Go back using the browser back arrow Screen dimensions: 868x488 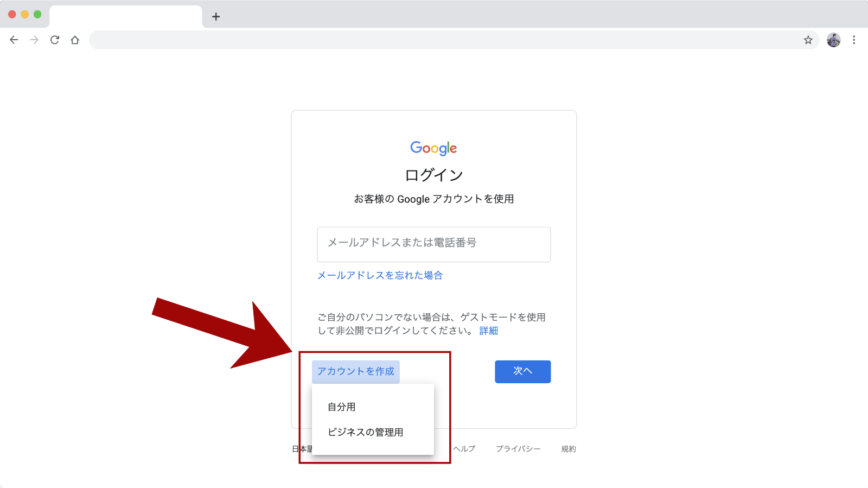pos(14,40)
